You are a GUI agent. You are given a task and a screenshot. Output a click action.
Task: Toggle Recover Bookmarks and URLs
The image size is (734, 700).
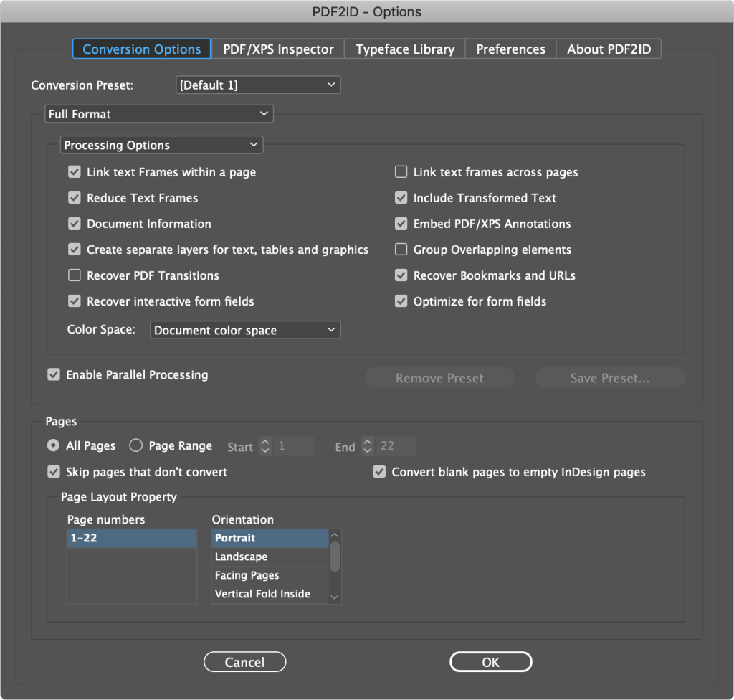pyautogui.click(x=401, y=275)
